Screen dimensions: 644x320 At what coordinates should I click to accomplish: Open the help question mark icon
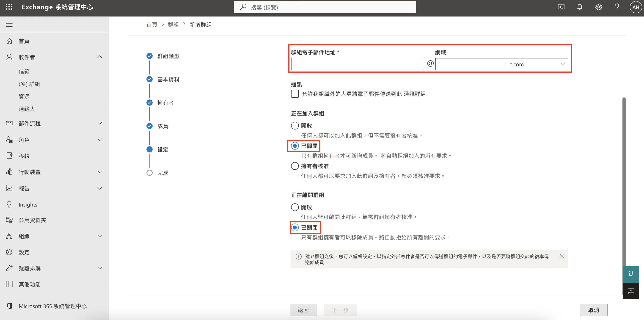[617, 7]
